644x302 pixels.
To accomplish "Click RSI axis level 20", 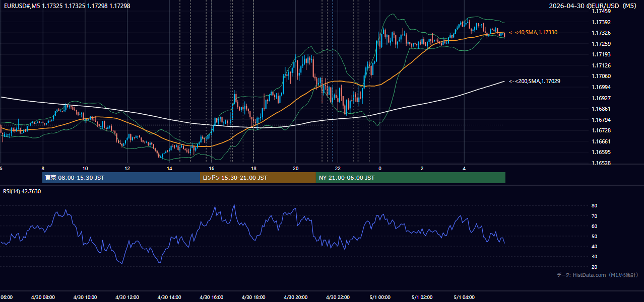I will coord(594,267).
